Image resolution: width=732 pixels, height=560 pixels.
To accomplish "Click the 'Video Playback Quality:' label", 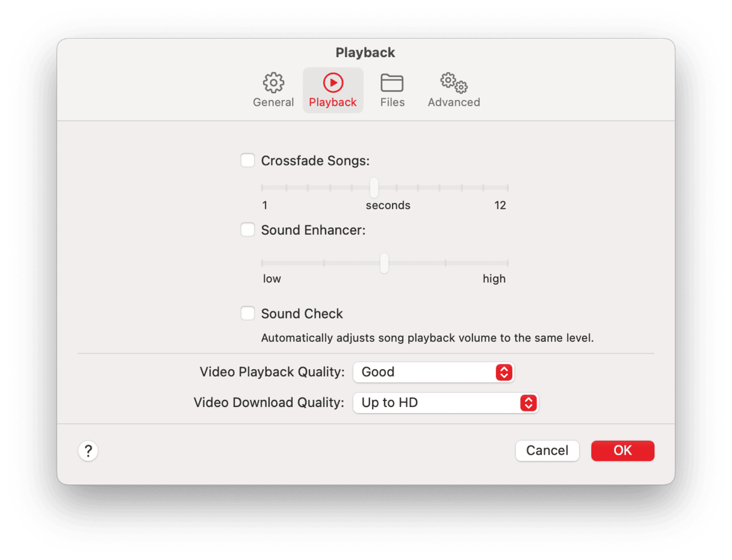I will click(x=272, y=372).
